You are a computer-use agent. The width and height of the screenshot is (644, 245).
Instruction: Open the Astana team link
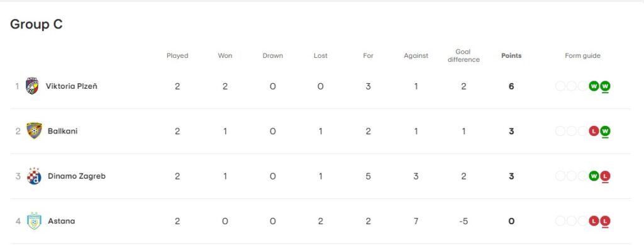tap(62, 221)
